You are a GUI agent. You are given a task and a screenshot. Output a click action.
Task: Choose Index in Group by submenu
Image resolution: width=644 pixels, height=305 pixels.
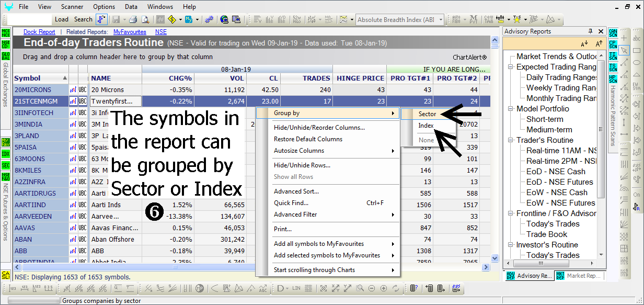pos(426,126)
